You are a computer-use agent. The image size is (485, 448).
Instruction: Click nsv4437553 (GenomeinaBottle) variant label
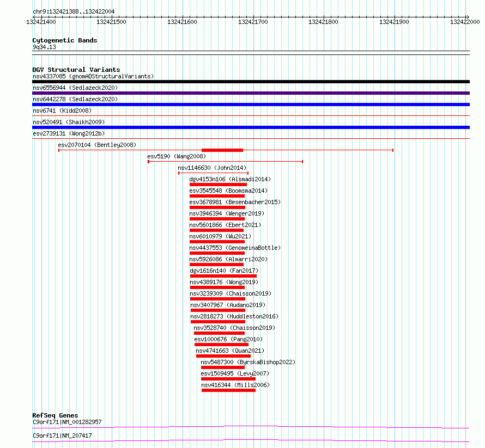pos(235,248)
